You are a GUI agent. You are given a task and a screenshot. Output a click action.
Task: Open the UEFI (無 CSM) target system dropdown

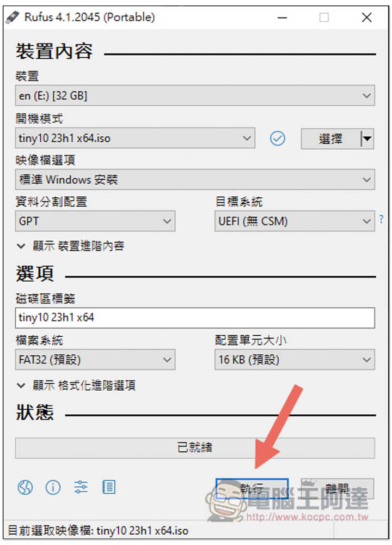[x=295, y=221]
